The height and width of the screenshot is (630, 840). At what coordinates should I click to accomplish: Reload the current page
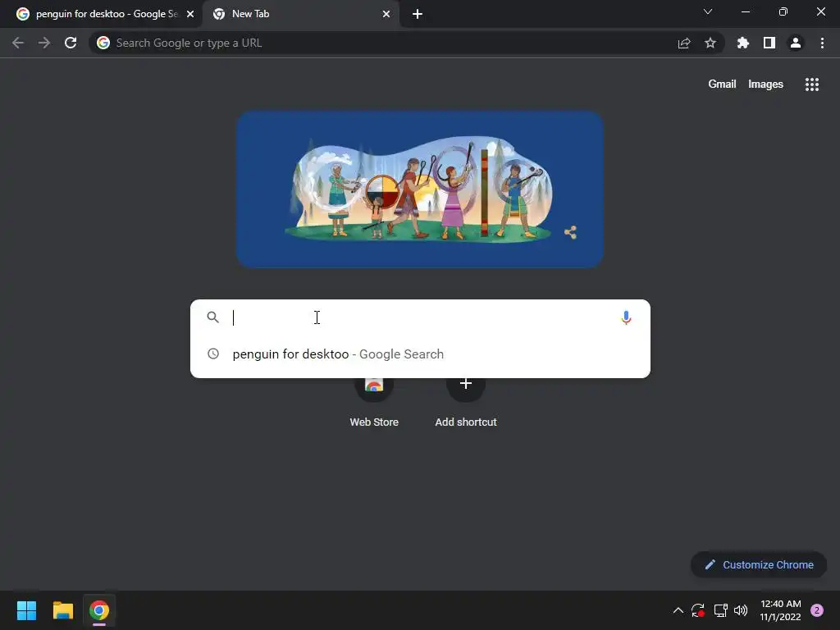pyautogui.click(x=71, y=43)
